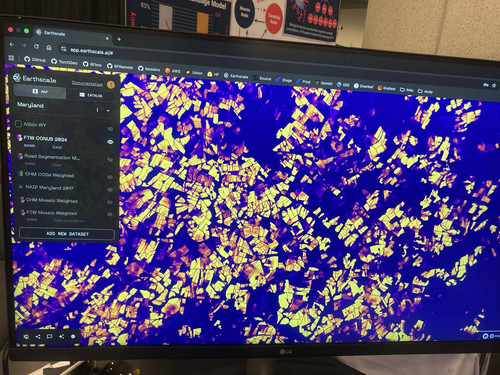Image resolution: width=500 pixels, height=375 pixels.
Task: Show the NAIP Maryland 2017 layer
Action: [110, 190]
